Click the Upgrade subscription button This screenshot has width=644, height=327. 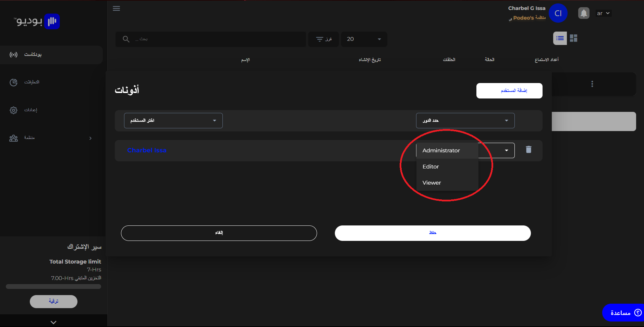(x=53, y=302)
